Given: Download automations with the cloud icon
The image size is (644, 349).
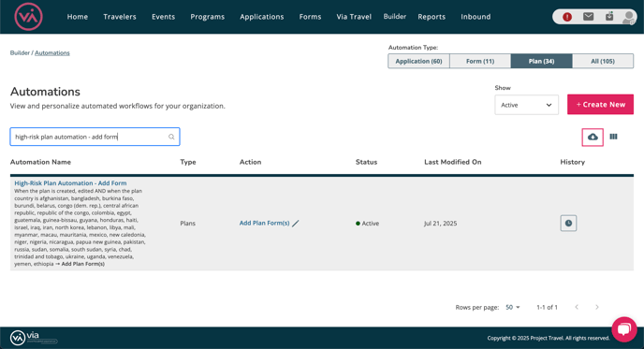Looking at the screenshot, I should point(593,138).
